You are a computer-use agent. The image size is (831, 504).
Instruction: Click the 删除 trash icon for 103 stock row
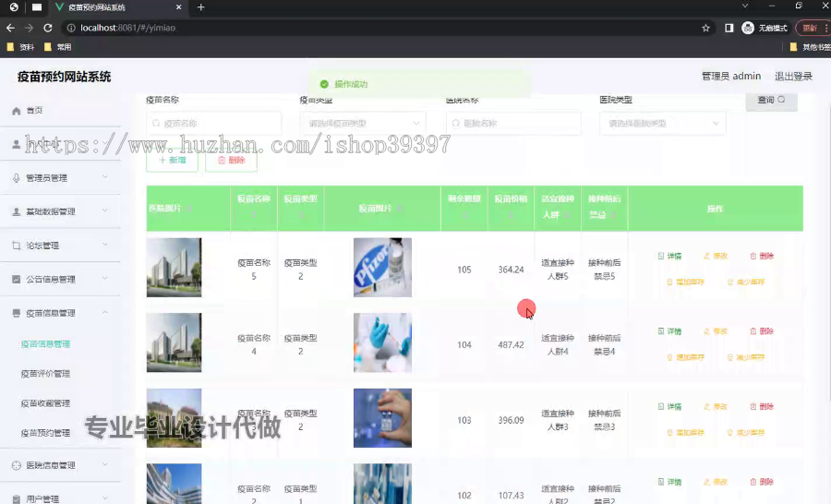click(x=753, y=406)
